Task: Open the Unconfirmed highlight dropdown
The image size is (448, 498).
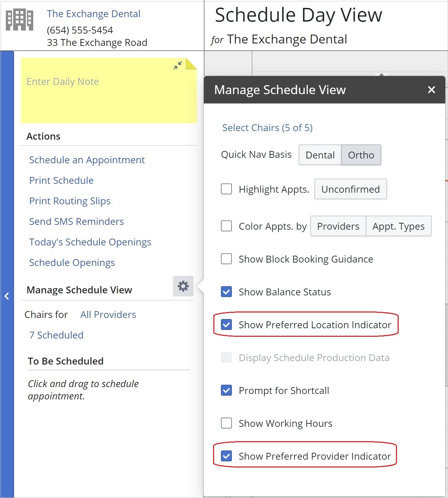Action: click(x=350, y=189)
